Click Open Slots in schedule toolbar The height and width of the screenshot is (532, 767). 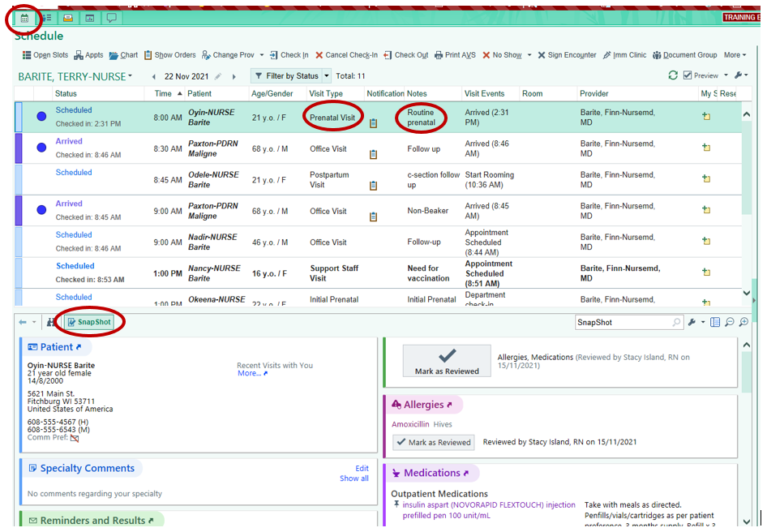pyautogui.click(x=45, y=55)
